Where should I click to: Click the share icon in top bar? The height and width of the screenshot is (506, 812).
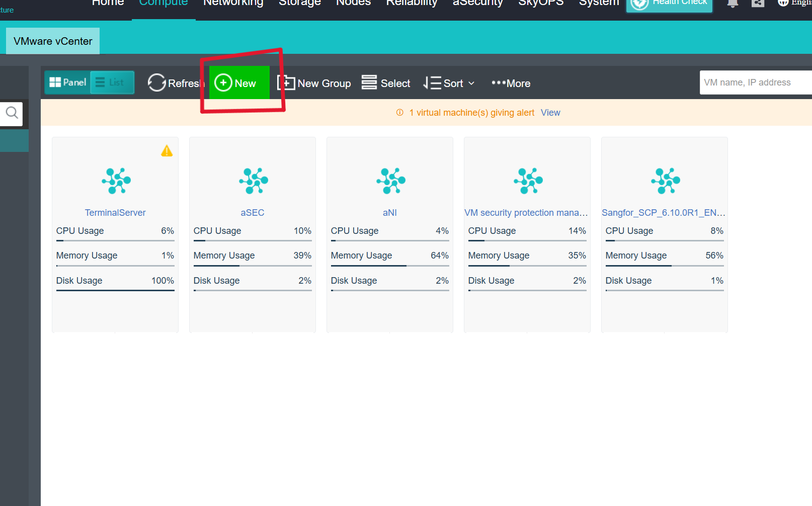(x=758, y=4)
